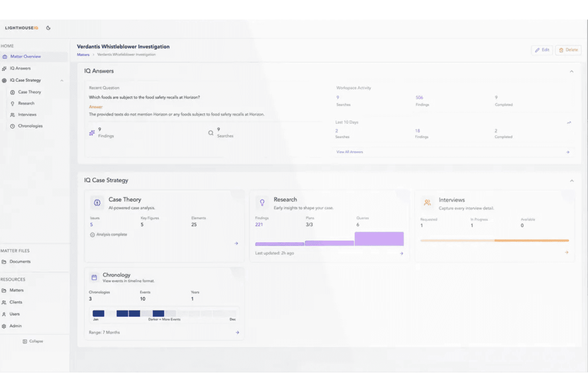588x392 pixels.
Task: Open Case Theory card arrow
Action: click(x=236, y=243)
